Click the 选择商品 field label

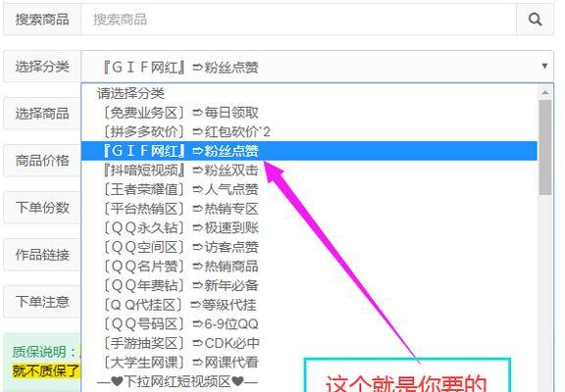coord(42,114)
